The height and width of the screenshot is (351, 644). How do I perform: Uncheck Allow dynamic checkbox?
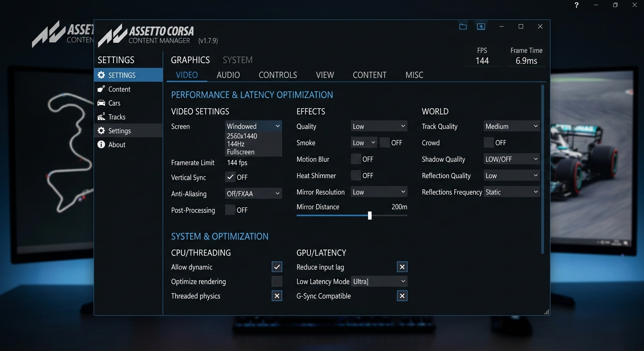pyautogui.click(x=277, y=267)
